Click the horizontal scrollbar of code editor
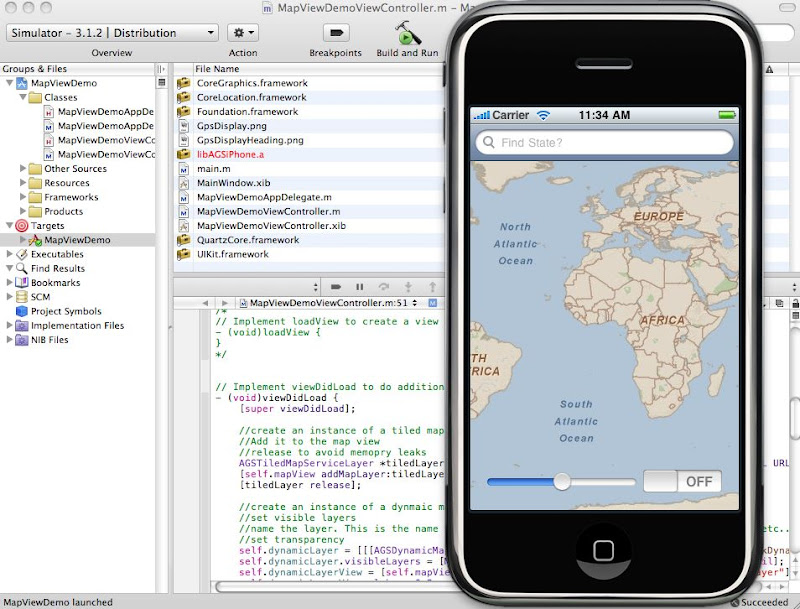This screenshot has width=800, height=609. tap(332, 587)
